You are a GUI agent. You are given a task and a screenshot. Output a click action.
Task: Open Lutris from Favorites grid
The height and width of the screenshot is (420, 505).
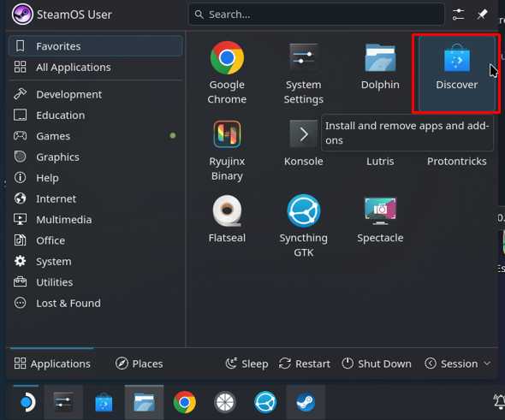(380, 161)
